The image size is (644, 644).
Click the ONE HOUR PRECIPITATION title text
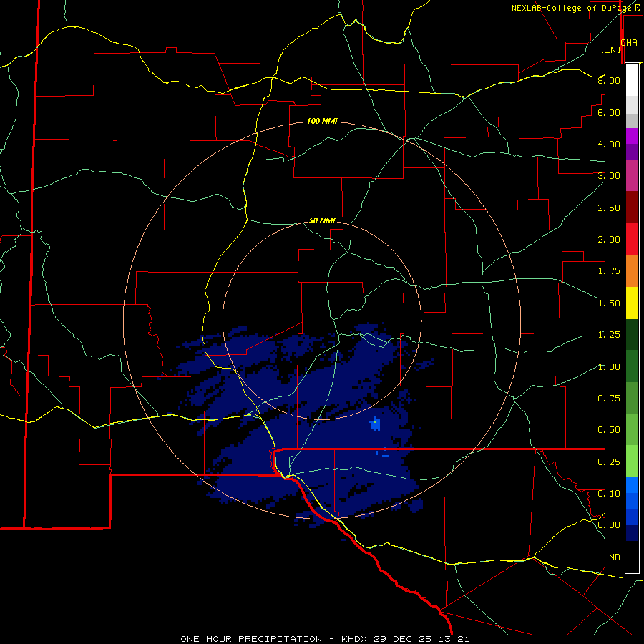click(x=251, y=639)
